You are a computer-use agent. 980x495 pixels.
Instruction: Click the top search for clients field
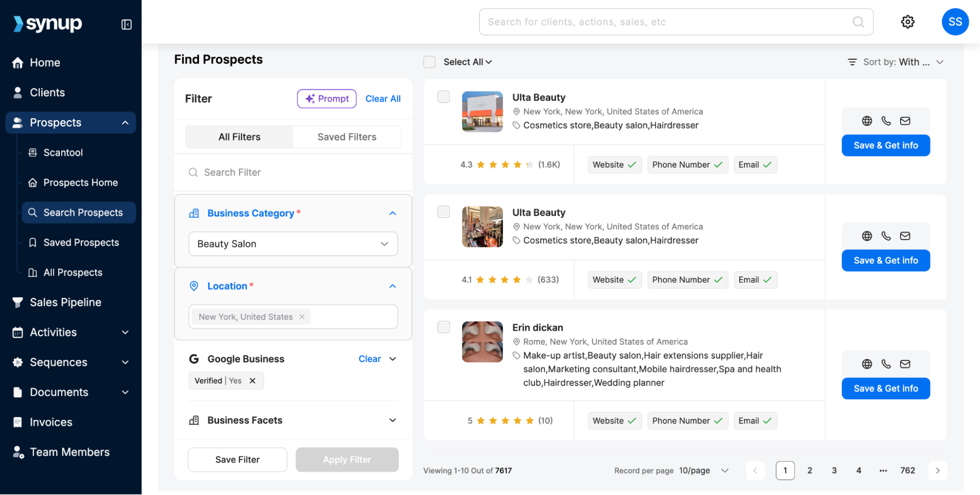point(676,22)
